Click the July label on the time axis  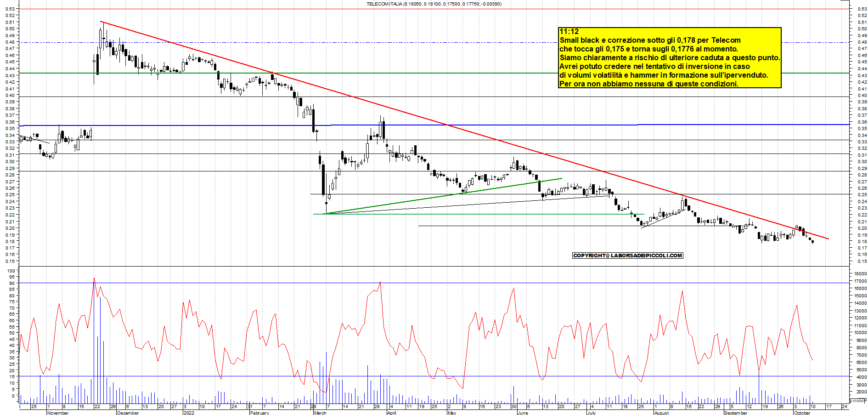click(591, 413)
